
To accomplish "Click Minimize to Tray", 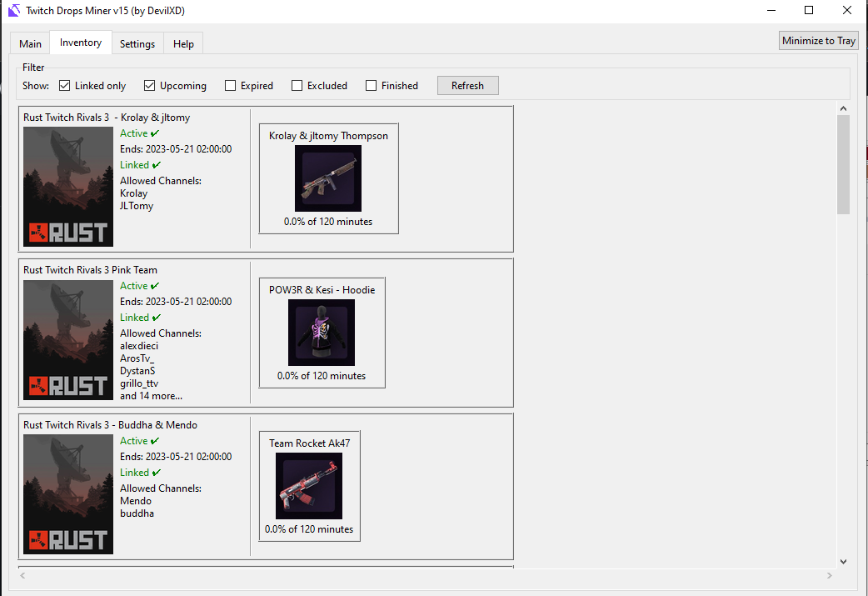I will [x=818, y=39].
